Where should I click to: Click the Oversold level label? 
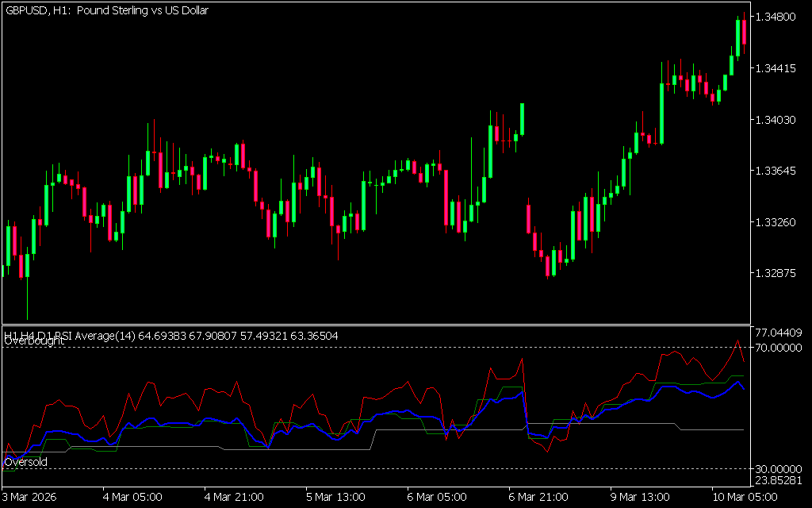(25, 461)
